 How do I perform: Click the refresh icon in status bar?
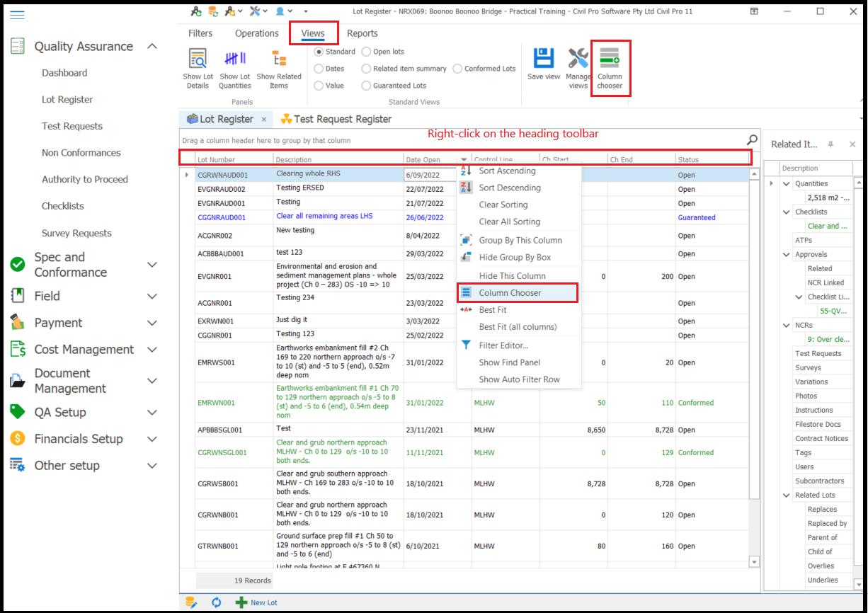tap(217, 602)
